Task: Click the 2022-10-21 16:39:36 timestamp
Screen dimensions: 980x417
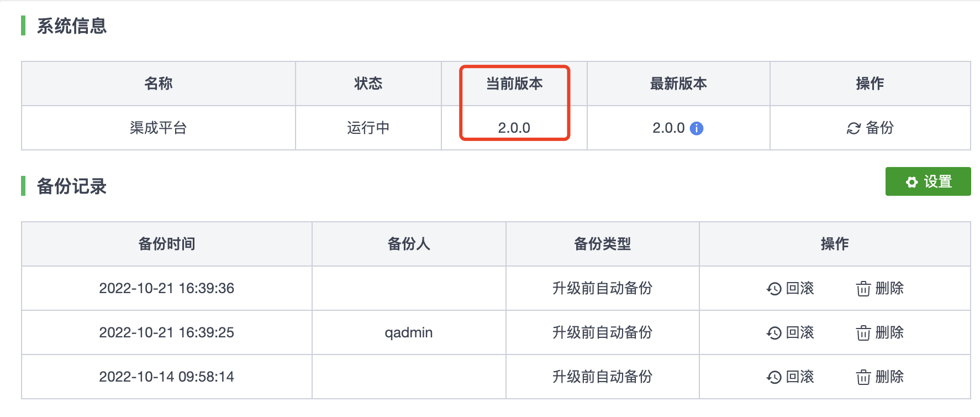Action: [x=166, y=288]
